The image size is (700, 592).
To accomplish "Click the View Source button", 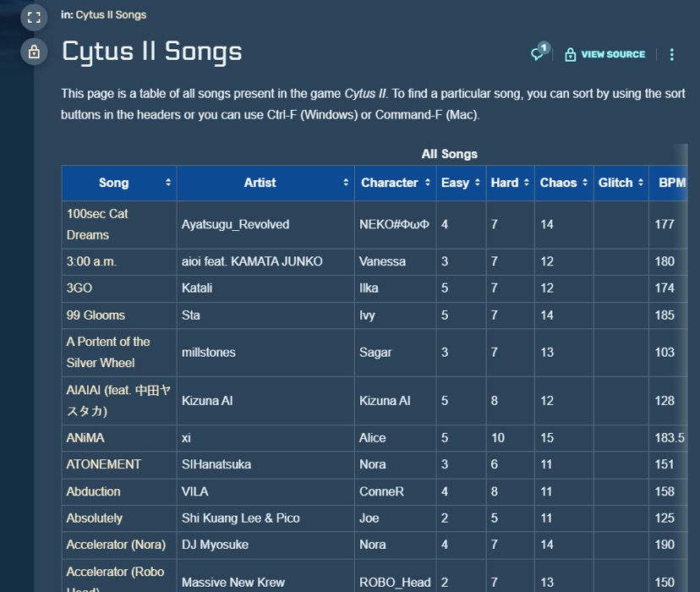I will tap(605, 54).
